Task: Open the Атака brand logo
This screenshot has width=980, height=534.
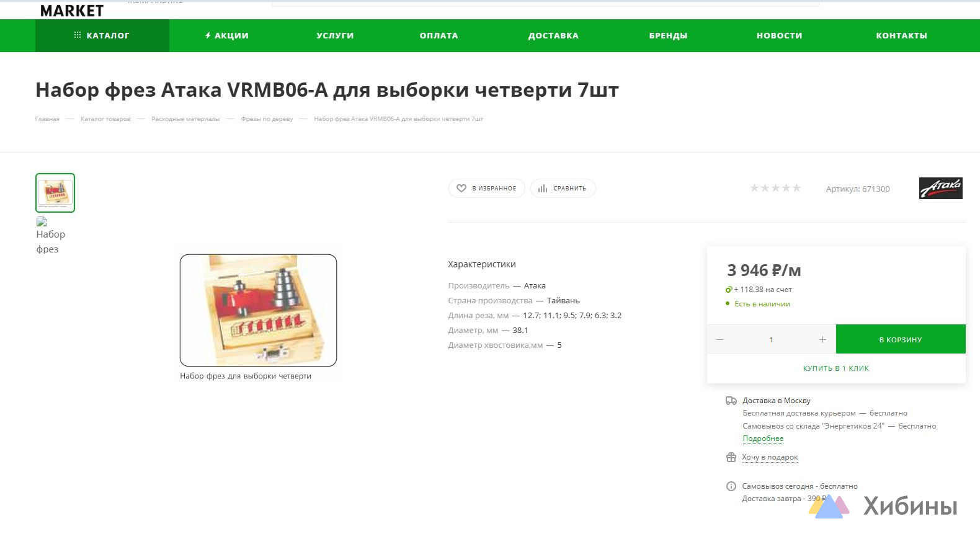Action: [x=940, y=188]
